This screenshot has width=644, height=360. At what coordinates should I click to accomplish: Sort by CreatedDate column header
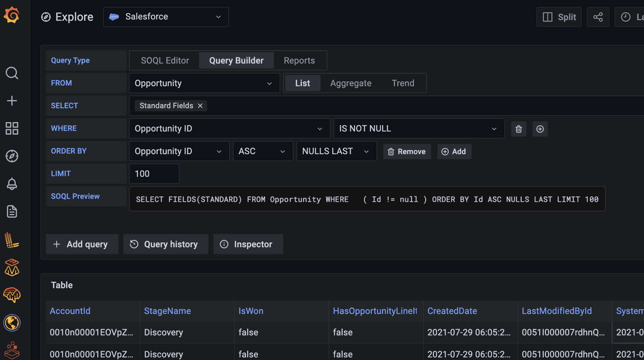click(452, 311)
